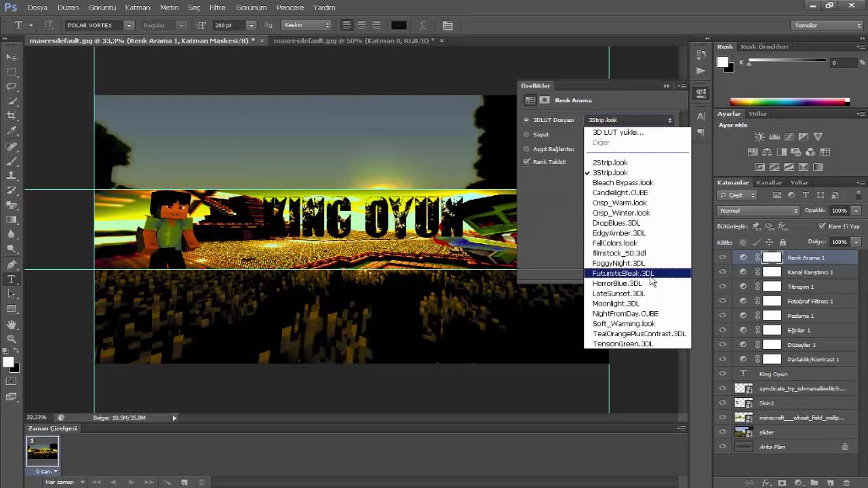Select the Brush tool
This screenshot has width=868, height=488.
point(12,161)
